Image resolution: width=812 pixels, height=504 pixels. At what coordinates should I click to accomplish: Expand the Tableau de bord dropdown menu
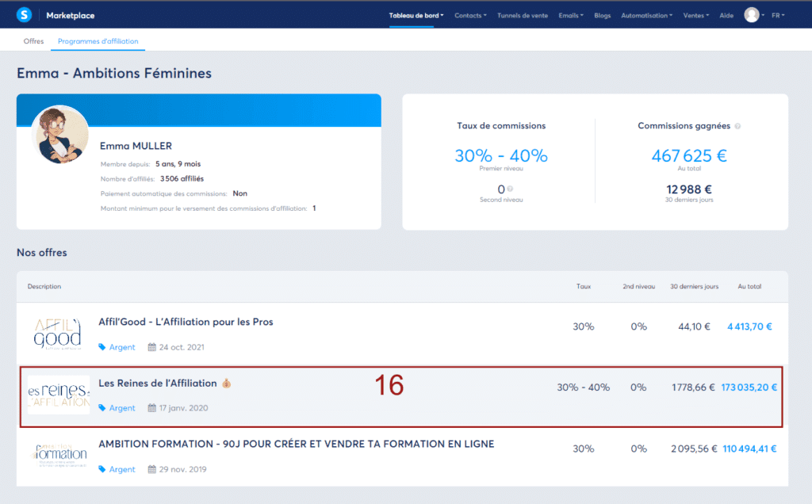coord(416,16)
